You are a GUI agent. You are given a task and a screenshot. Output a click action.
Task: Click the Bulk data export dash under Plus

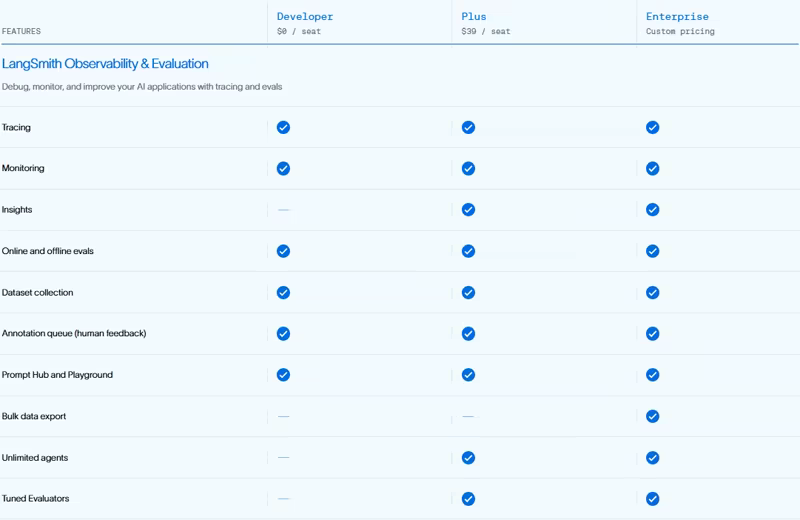pos(468,416)
